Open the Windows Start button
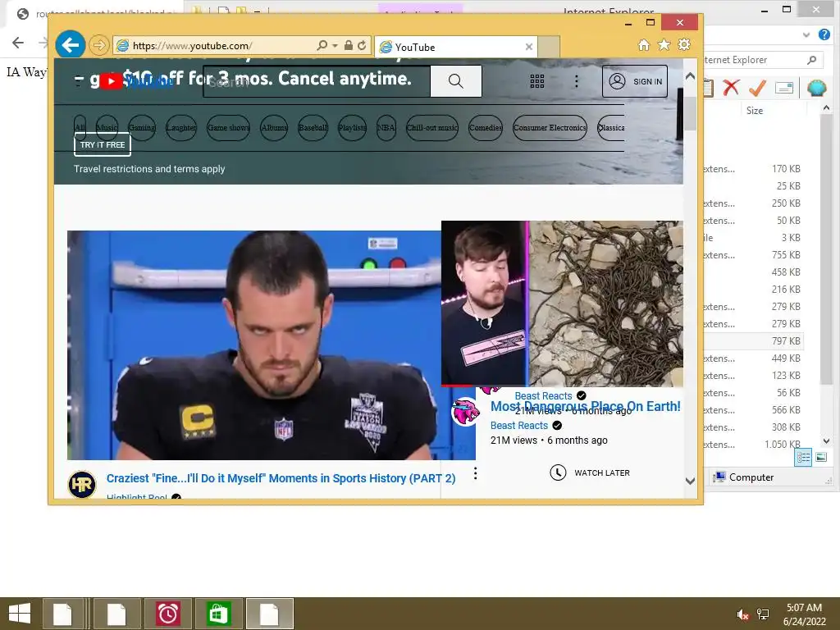This screenshot has height=630, width=840. pyautogui.click(x=20, y=614)
